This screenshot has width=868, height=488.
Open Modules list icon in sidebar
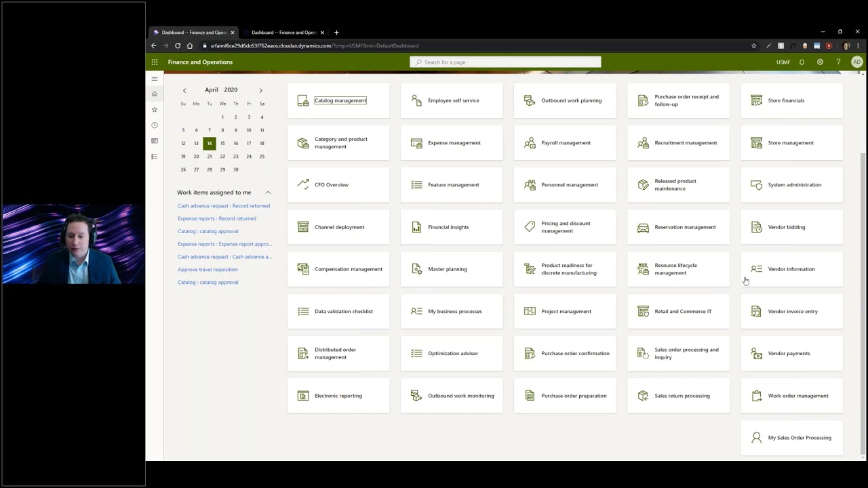point(155,156)
